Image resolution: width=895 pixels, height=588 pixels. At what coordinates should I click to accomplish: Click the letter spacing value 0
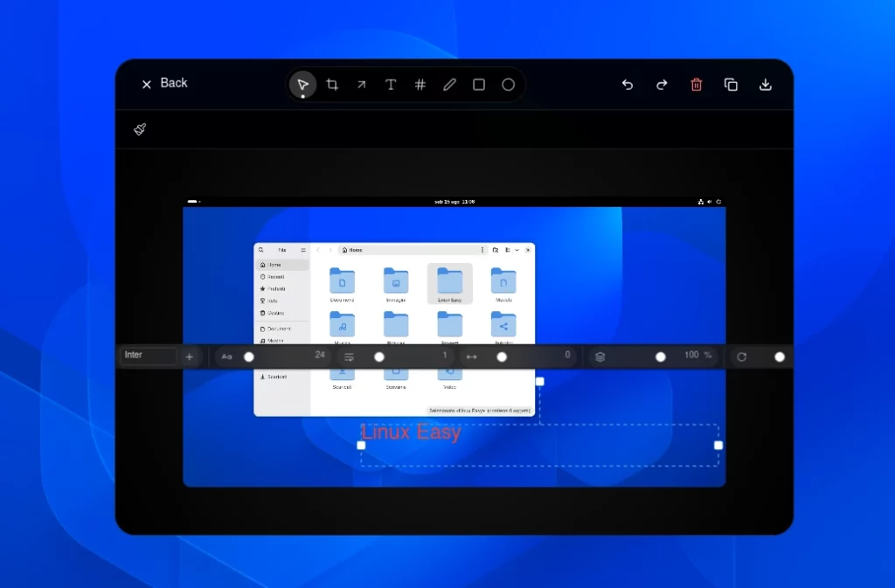pyautogui.click(x=567, y=355)
